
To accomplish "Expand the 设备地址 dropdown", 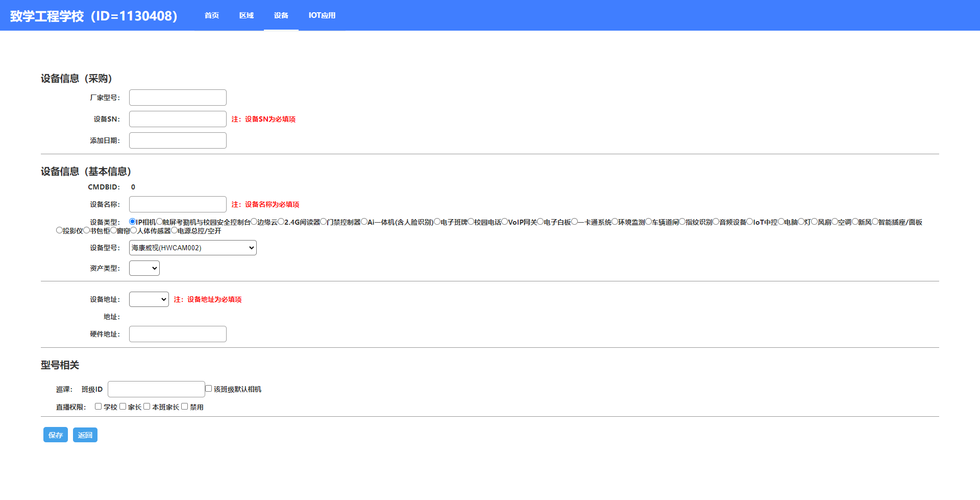I will tap(149, 299).
